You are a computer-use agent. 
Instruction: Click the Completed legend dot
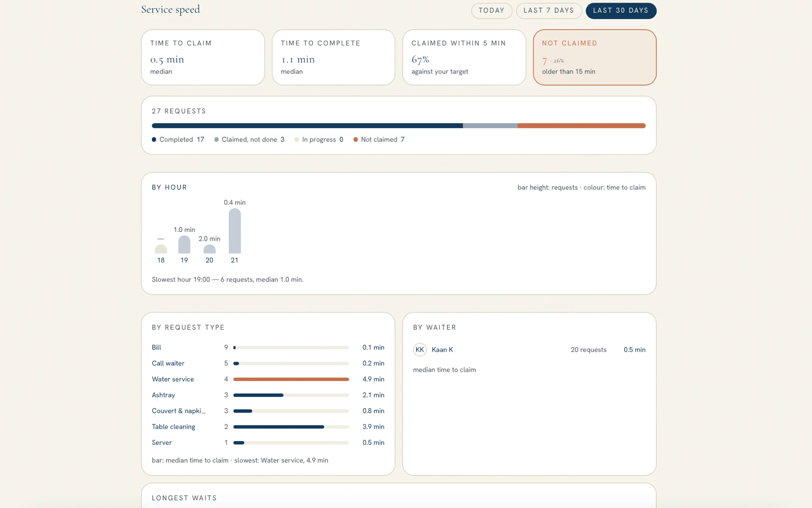tap(154, 139)
